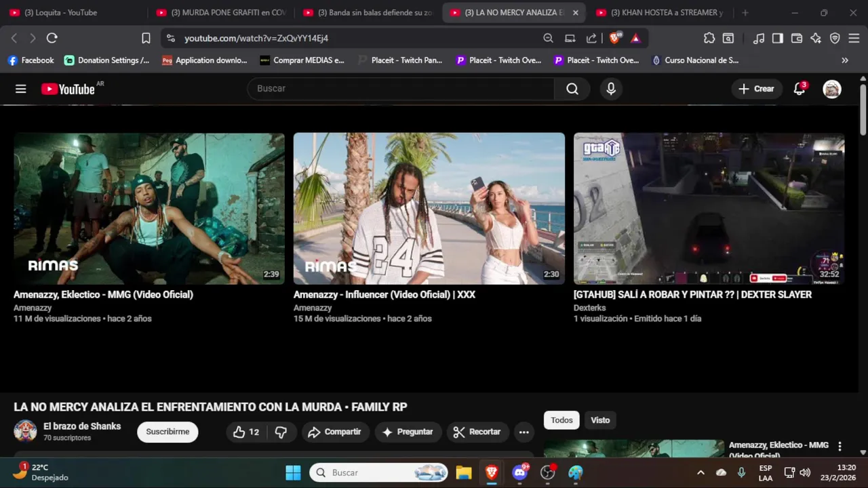Click the Preguntar button
The image size is (868, 488).
coord(408,432)
